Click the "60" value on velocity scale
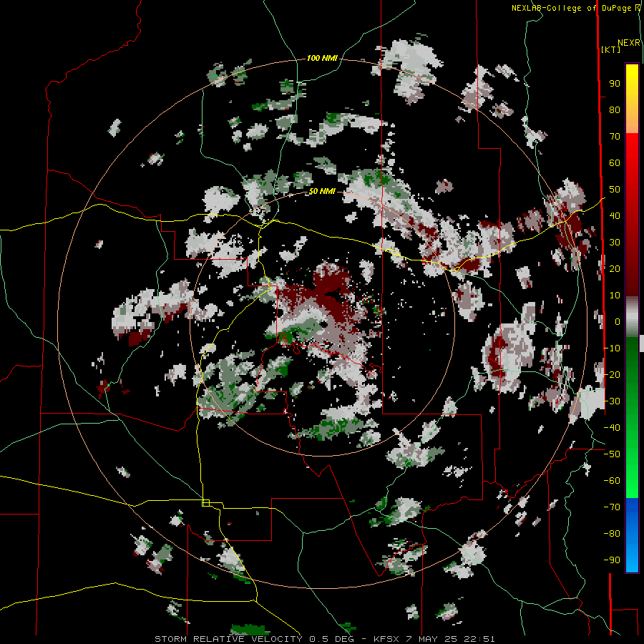This screenshot has height=644, width=644. click(615, 163)
